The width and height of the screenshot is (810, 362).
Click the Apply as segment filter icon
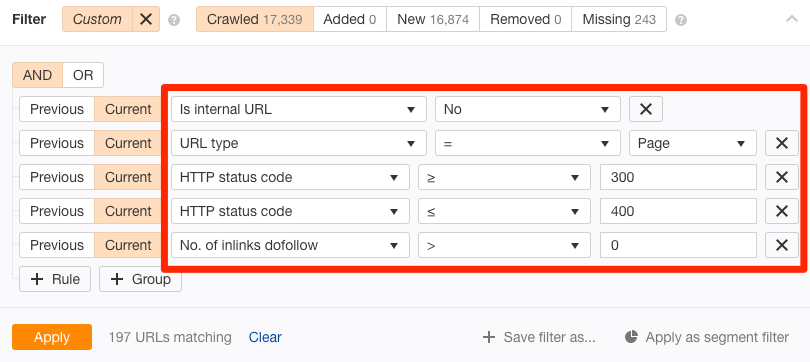[631, 337]
